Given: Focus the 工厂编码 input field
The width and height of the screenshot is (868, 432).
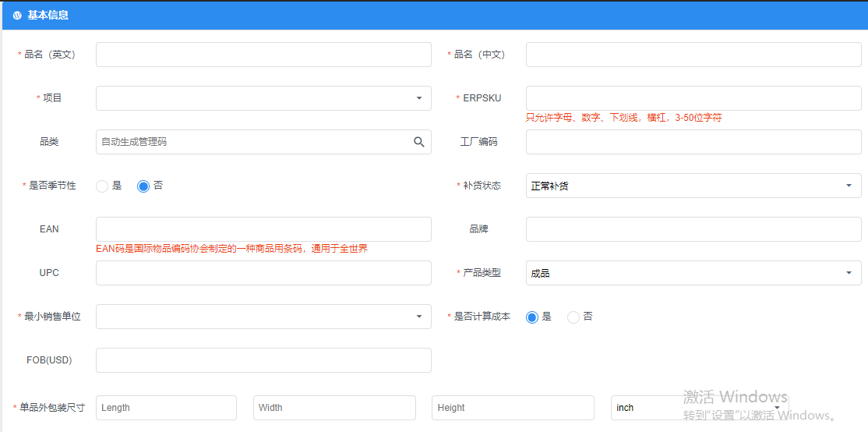Looking at the screenshot, I should coord(693,142).
